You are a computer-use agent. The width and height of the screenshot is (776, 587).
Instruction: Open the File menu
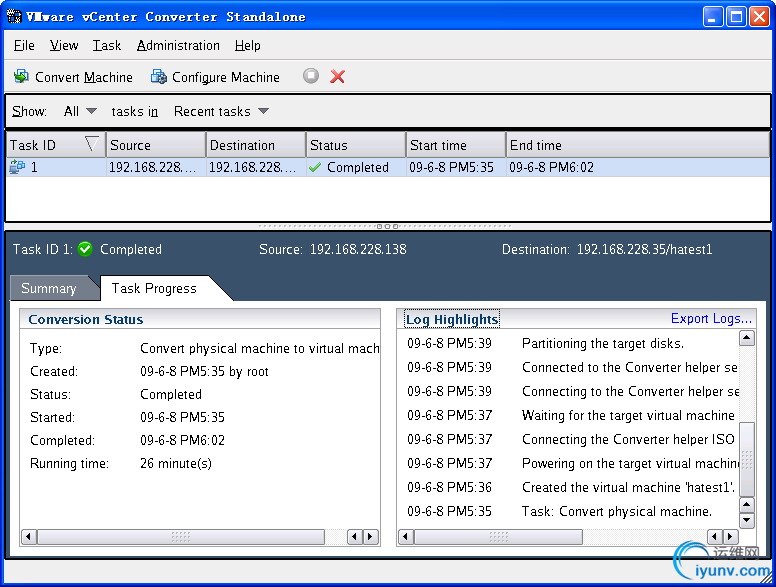click(x=24, y=46)
